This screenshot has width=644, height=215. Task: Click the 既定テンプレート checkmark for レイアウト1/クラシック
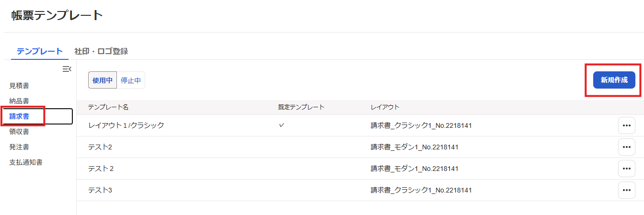(x=282, y=125)
